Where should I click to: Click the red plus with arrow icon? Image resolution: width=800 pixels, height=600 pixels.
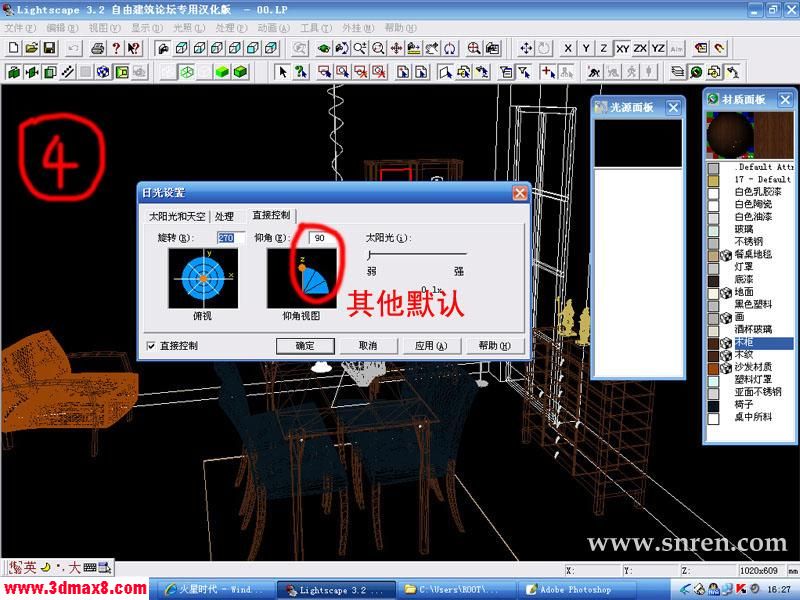[x=548, y=72]
